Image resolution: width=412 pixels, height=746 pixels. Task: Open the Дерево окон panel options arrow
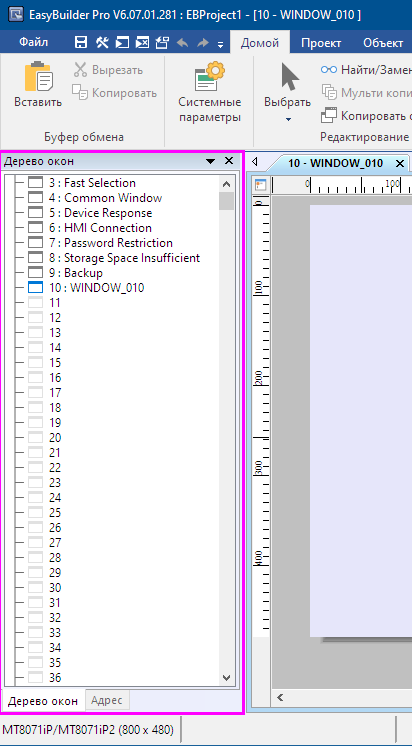coord(211,161)
